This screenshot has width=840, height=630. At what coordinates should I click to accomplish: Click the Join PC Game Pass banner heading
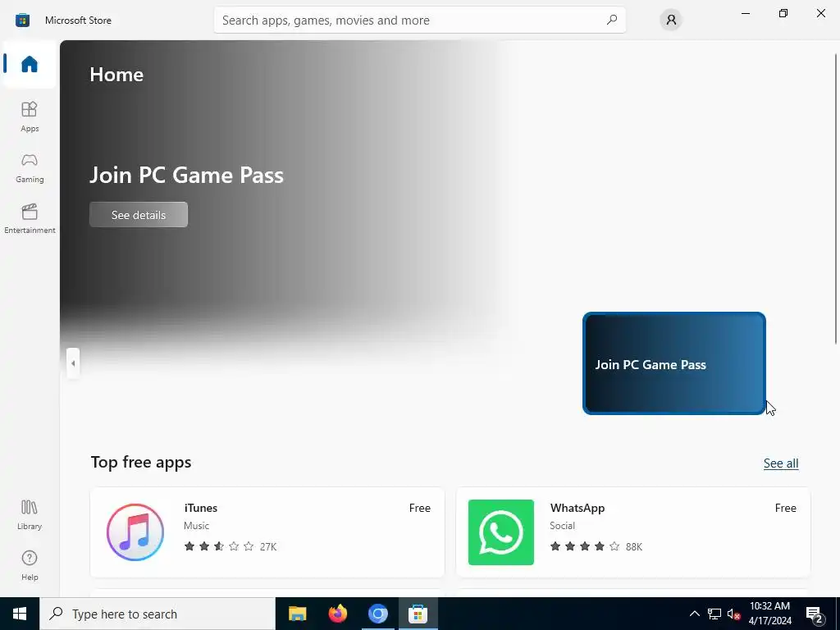(x=186, y=176)
